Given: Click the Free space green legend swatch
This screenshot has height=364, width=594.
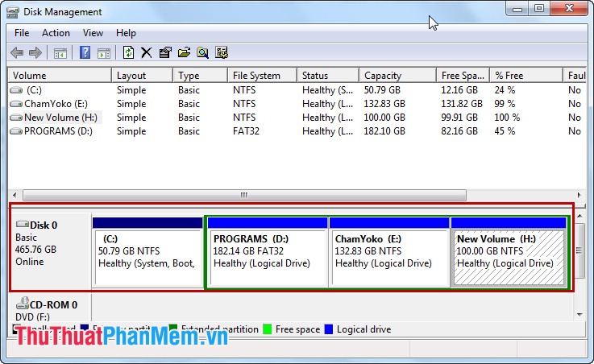Looking at the screenshot, I should [267, 329].
